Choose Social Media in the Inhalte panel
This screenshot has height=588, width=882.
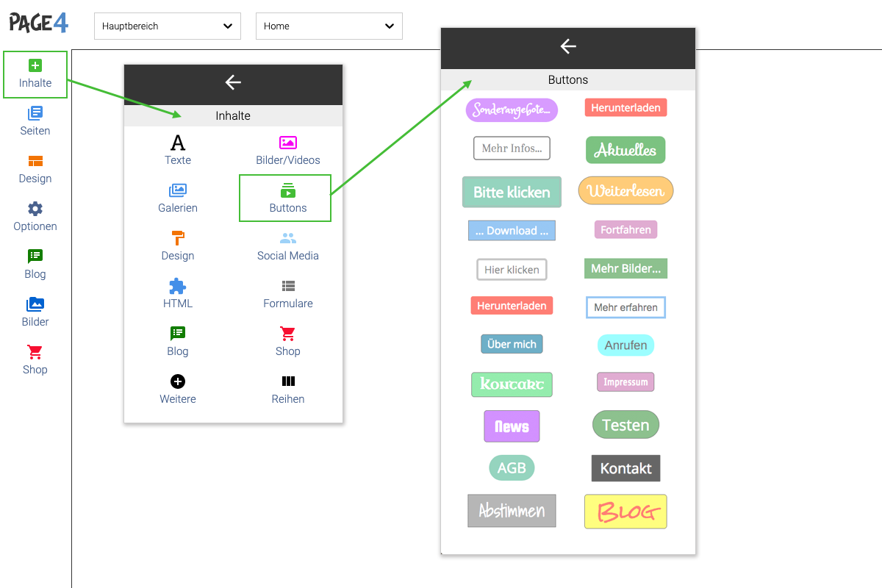coord(288,246)
